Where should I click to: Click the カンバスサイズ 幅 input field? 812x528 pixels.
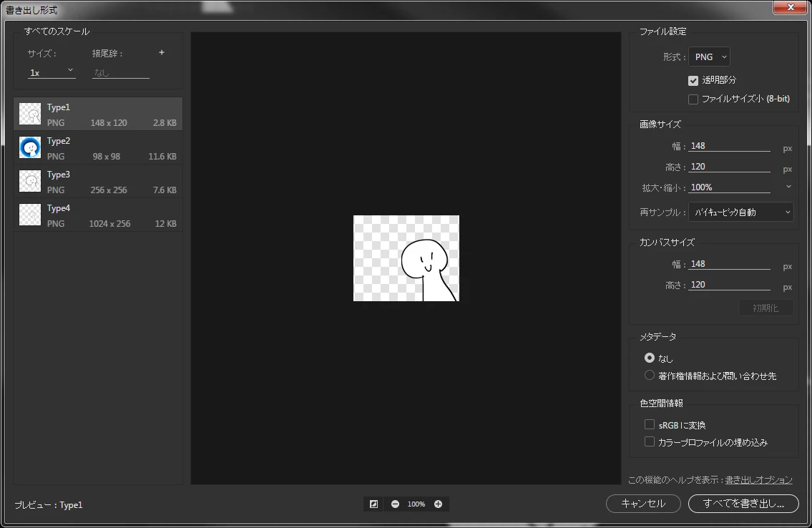[729, 264]
